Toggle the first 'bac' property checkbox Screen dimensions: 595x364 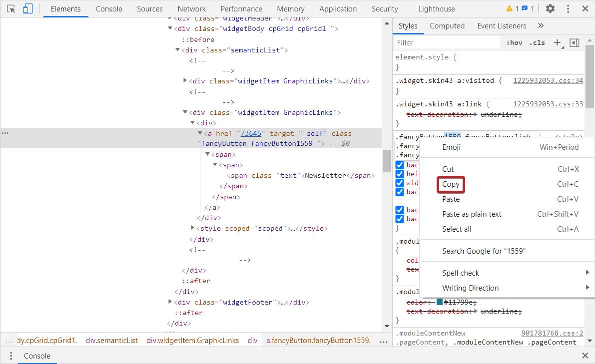pos(400,165)
